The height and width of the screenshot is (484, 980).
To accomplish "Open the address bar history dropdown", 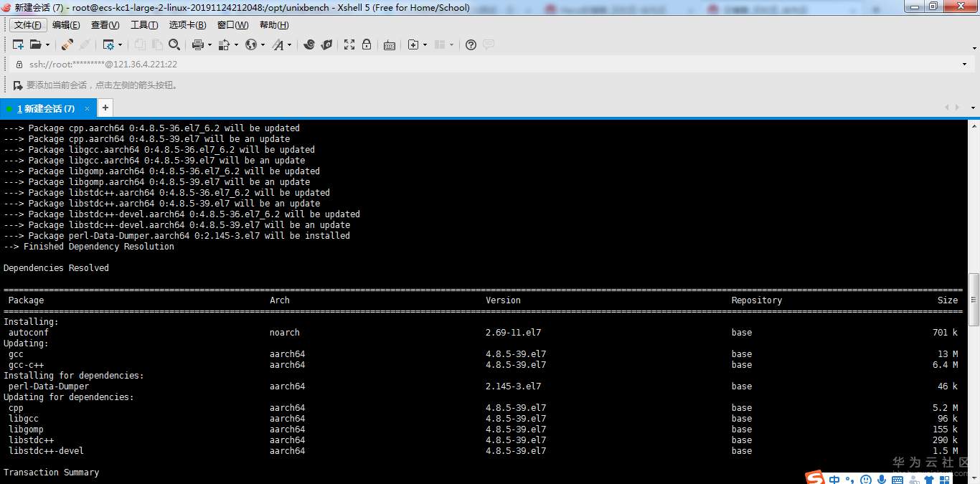I will pyautogui.click(x=964, y=64).
